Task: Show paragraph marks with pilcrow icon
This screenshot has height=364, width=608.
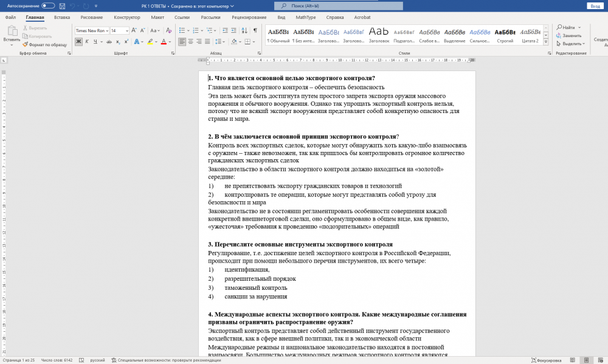Action: tap(255, 30)
